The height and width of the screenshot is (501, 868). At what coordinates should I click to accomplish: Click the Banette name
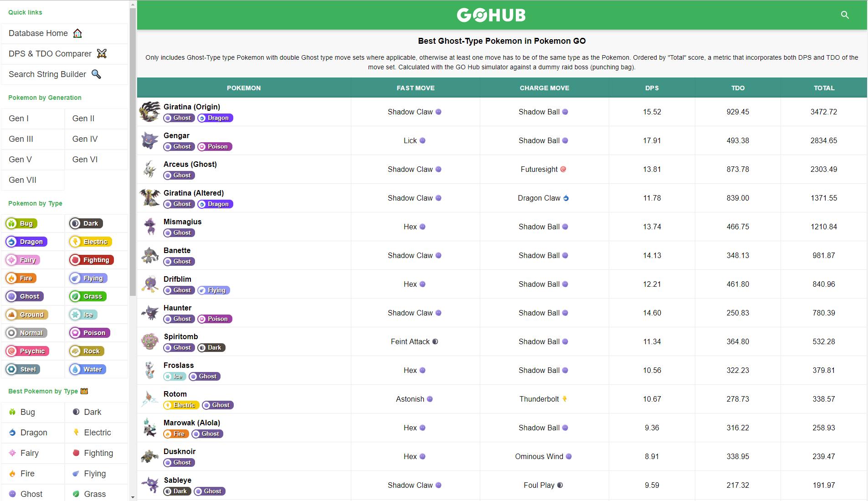tap(177, 250)
